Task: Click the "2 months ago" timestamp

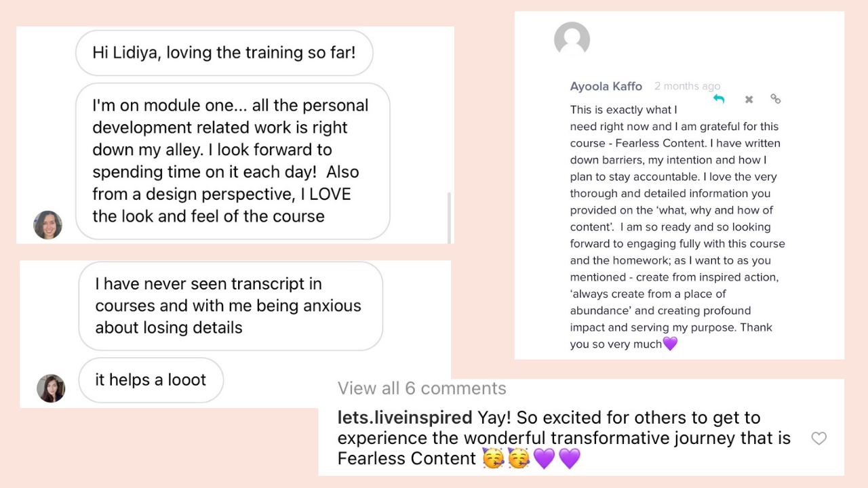Action: tap(687, 86)
